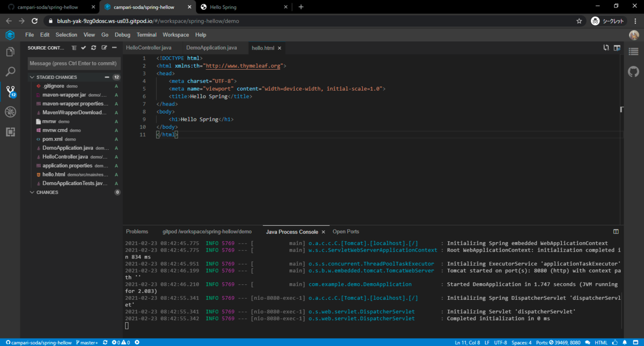This screenshot has width=644, height=346.
Task: Open the outline list panel on the right sidebar
Action: click(634, 52)
